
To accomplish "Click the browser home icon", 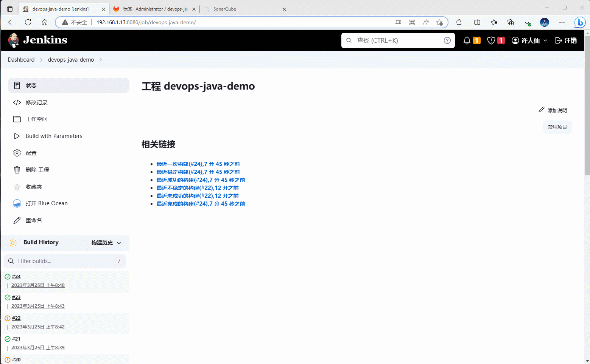I will [x=45, y=22].
